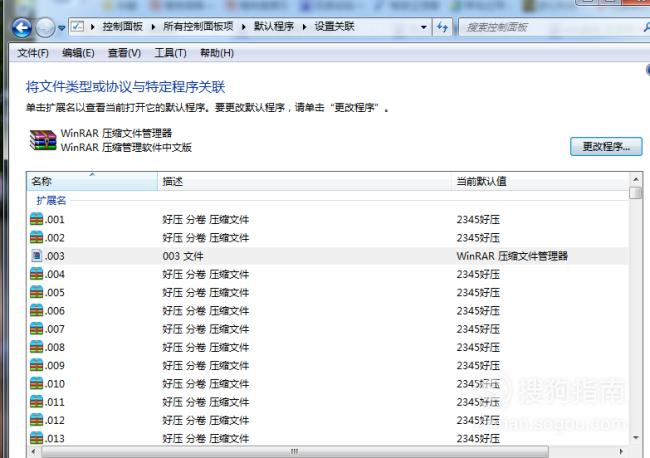Click the archive icon for .007

(x=36, y=329)
